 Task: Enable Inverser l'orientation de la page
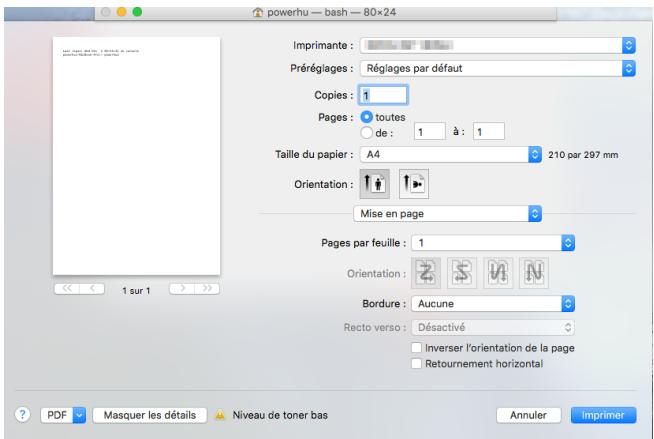416,348
